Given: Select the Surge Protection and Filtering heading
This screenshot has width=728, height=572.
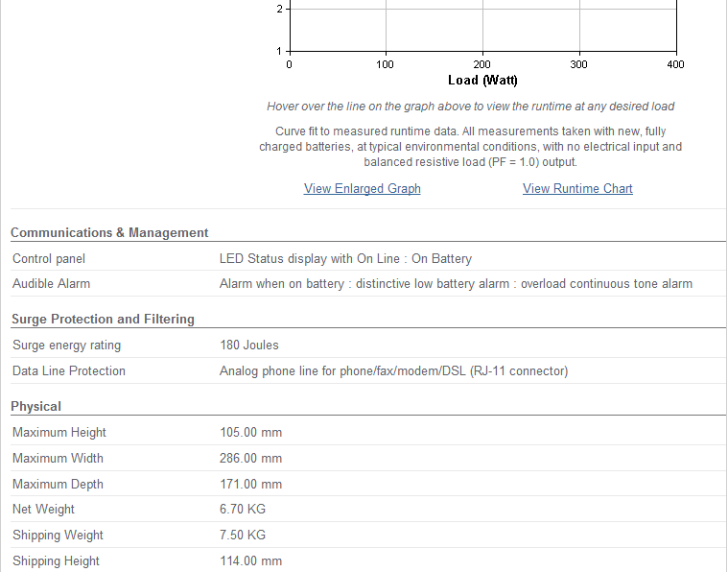Looking at the screenshot, I should (x=103, y=320).
